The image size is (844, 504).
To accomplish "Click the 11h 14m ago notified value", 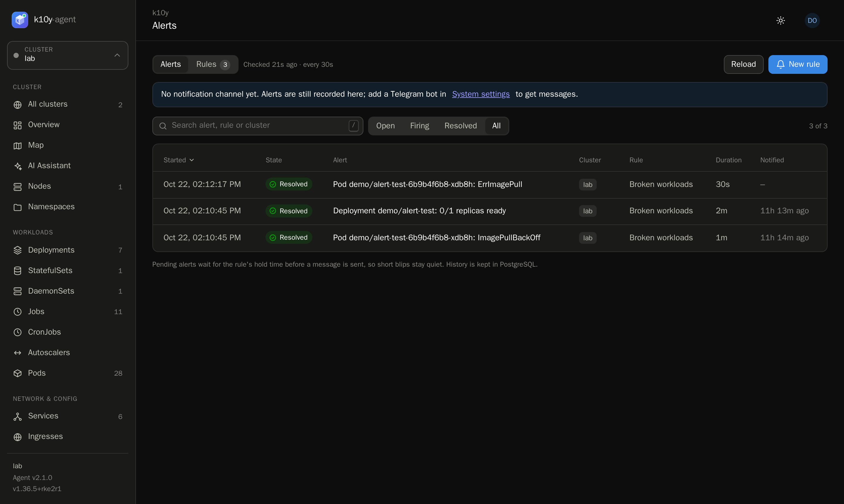I will 784,238.
